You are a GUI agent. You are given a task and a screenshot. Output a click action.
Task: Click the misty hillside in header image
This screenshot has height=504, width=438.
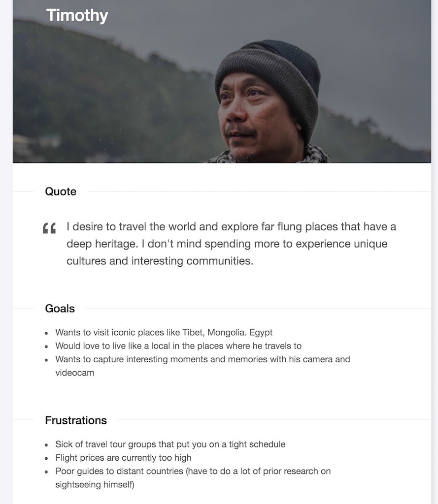coord(97,96)
